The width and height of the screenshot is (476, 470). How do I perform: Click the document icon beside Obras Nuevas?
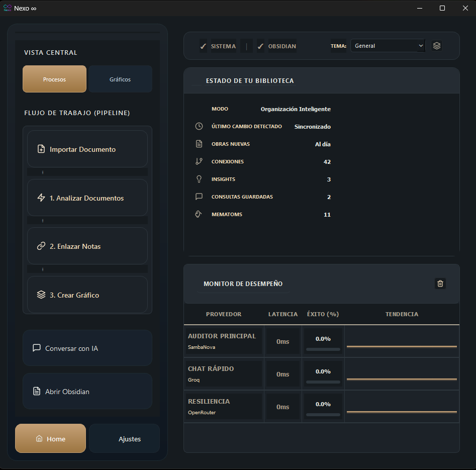pos(199,144)
